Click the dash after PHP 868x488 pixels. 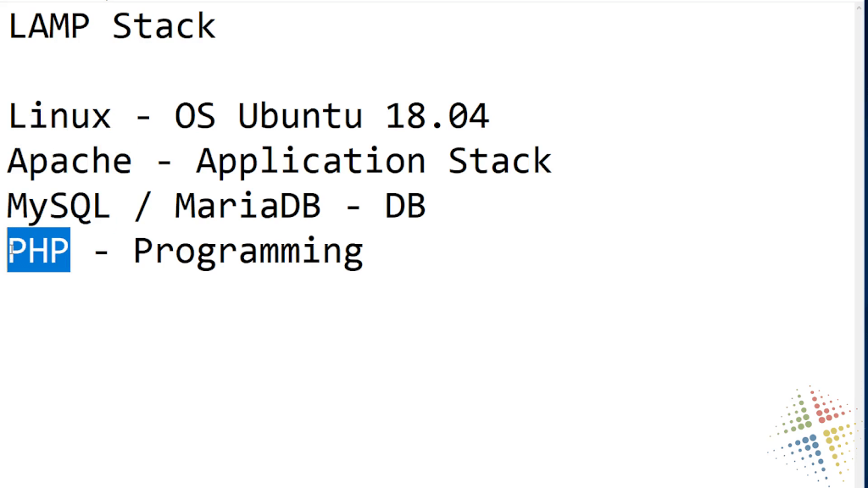[101, 252]
